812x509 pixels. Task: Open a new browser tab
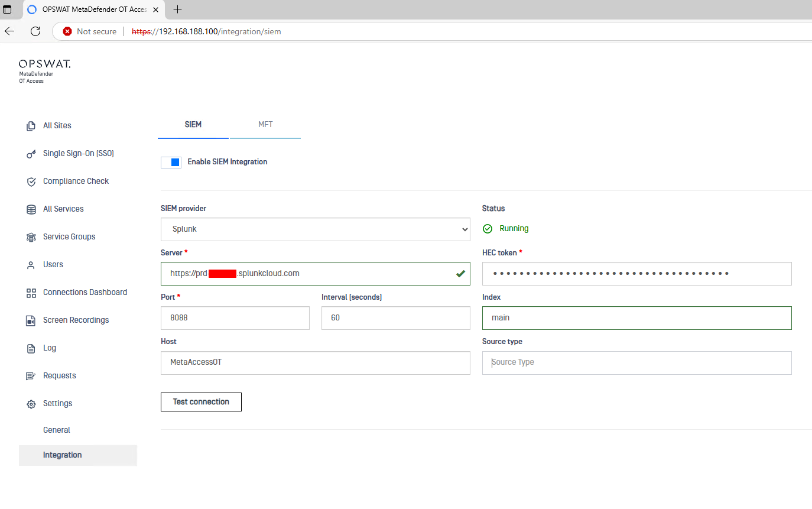point(177,9)
